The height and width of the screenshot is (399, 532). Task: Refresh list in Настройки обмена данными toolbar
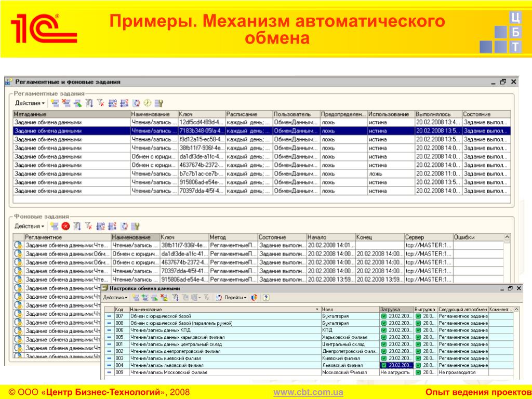219,298
